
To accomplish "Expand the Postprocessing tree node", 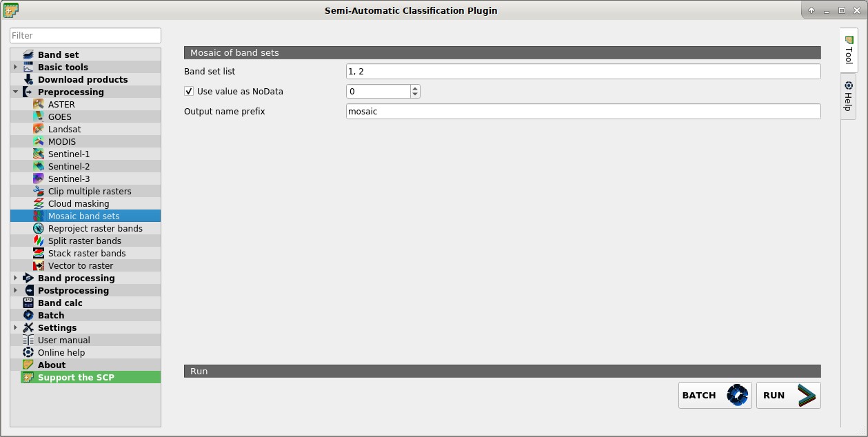I will pos(15,290).
